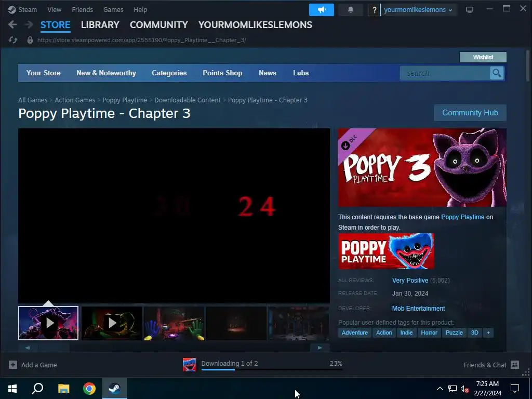Open the Help menu
Screen dimensions: 532x399
140,10
